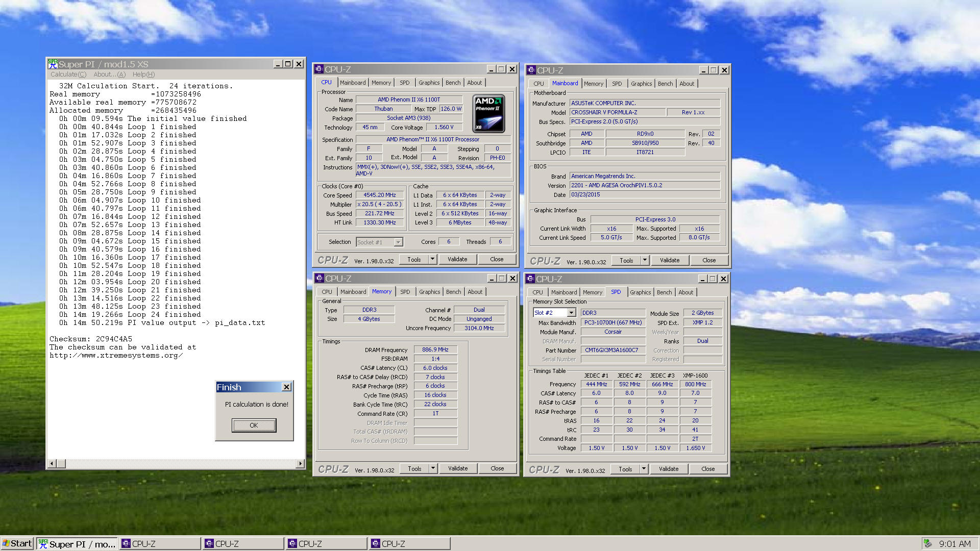Click the CPU-Z icon in the top-left CPU window's title bar
980x551 pixels.
[x=319, y=69]
